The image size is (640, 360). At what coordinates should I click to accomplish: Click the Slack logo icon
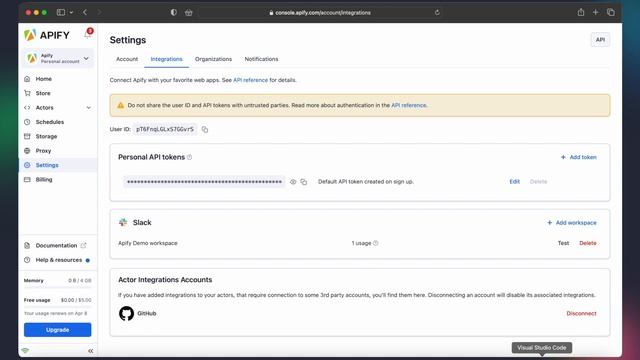(123, 222)
